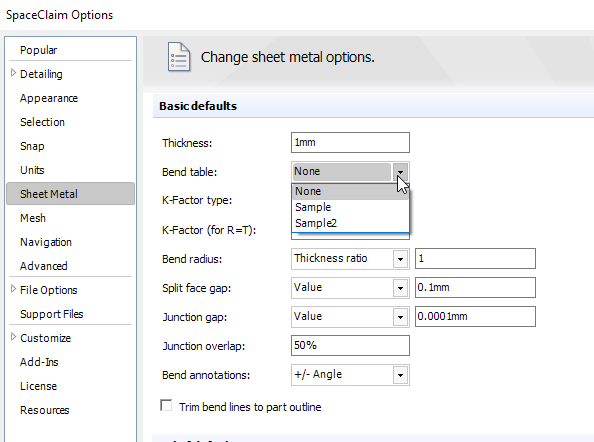This screenshot has height=442, width=594.
Task: Click into the Thickness input field
Action: click(x=350, y=143)
